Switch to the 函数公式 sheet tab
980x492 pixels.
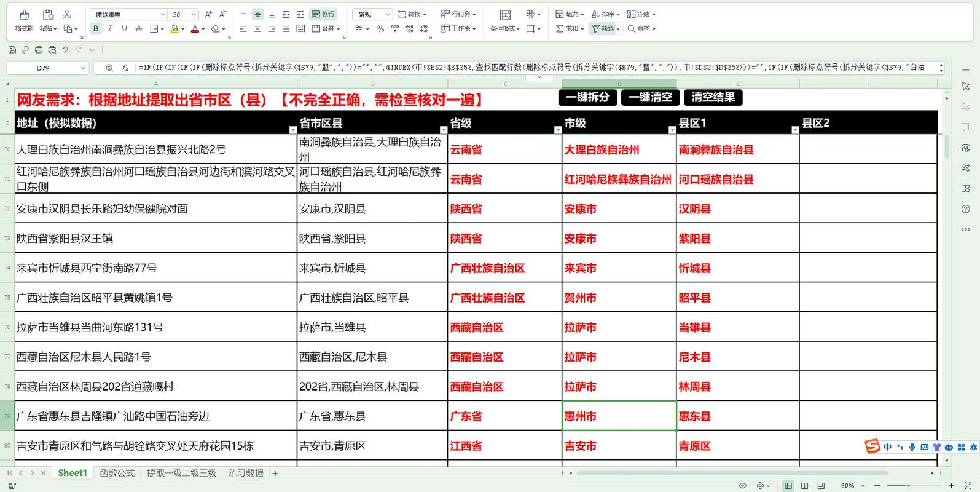(x=117, y=473)
